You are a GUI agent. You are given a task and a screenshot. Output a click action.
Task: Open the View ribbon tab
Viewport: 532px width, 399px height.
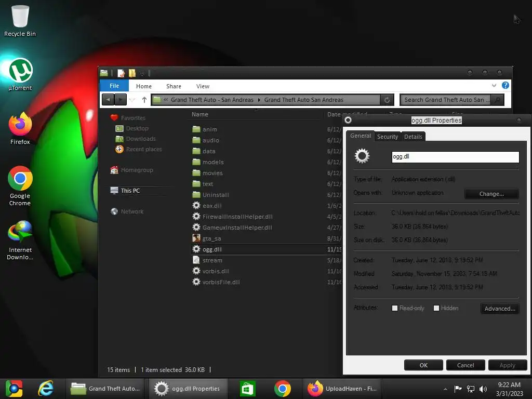point(203,86)
